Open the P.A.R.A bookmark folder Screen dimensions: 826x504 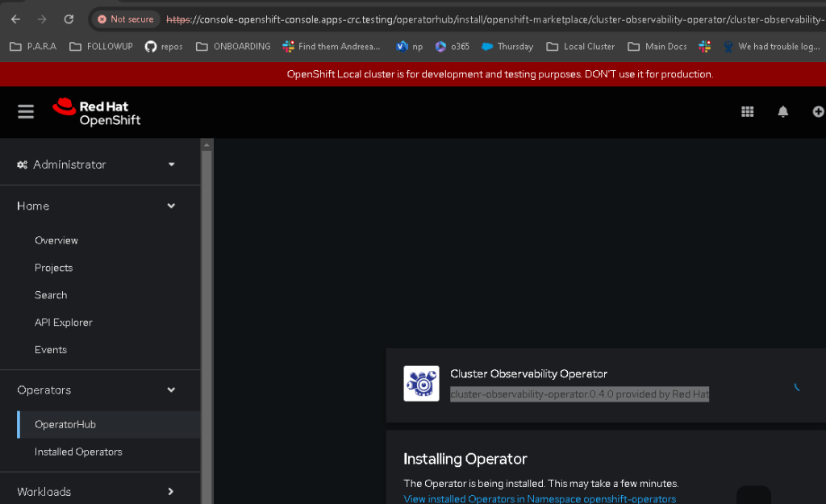tap(33, 46)
